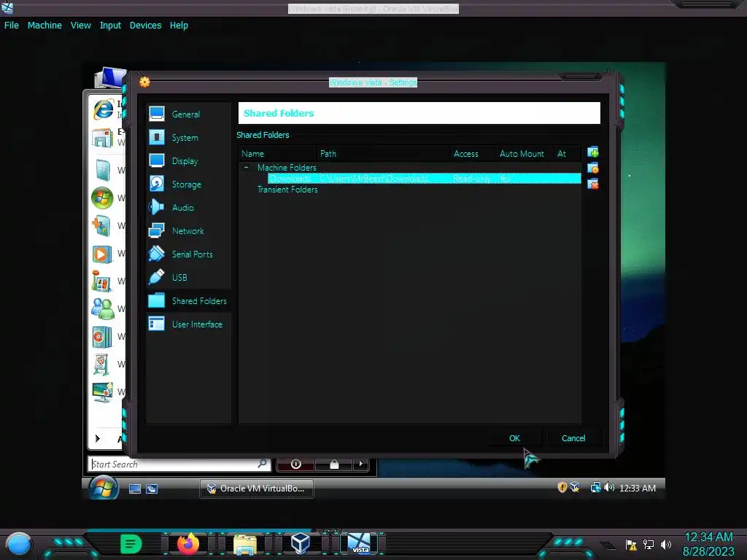Remove the selected shared folder
The height and width of the screenshot is (560, 747).
[593, 184]
